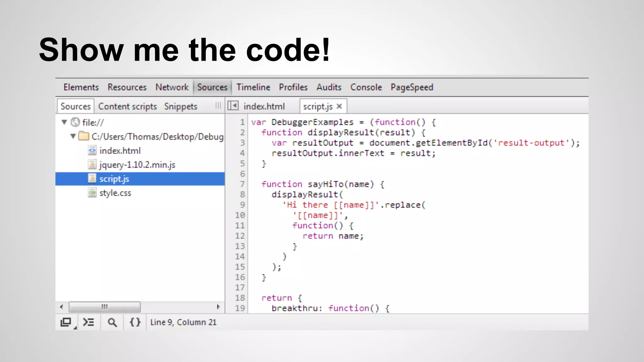
Task: Click 'return name;' on line 12
Action: pos(333,236)
